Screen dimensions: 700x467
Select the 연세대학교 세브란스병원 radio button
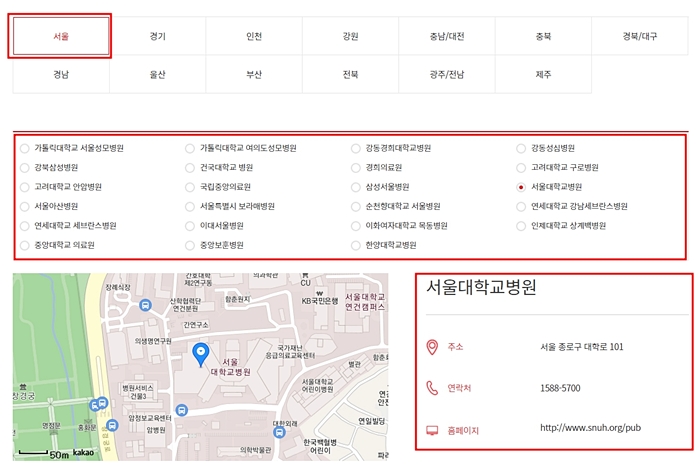point(25,226)
